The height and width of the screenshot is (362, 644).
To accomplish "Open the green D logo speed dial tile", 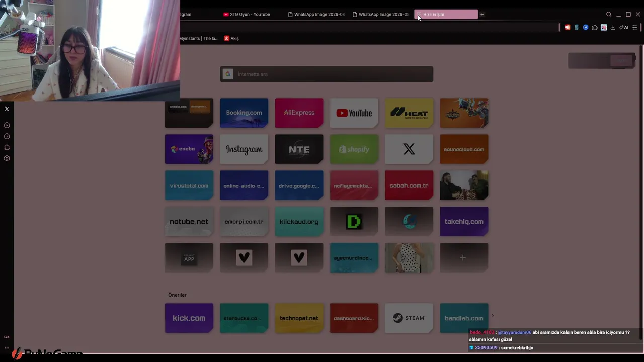I will 354,222.
